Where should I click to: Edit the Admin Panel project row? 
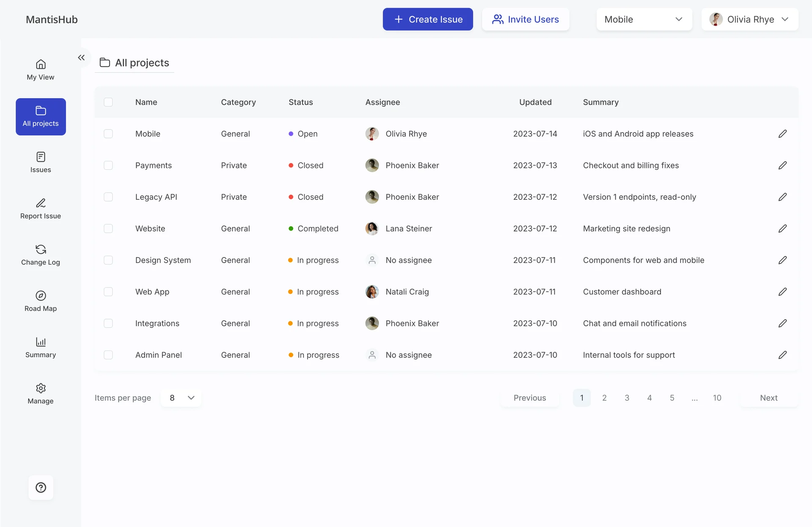click(x=782, y=355)
